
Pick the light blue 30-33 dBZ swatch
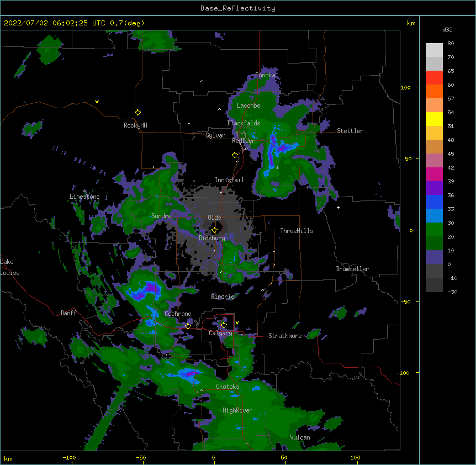click(434, 216)
